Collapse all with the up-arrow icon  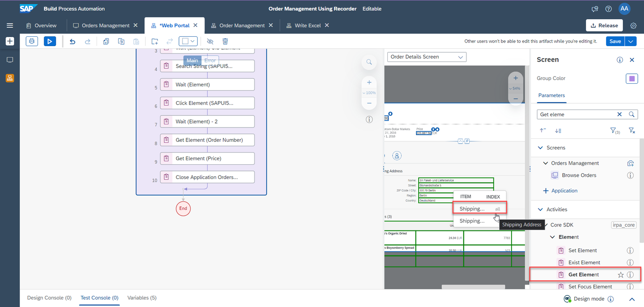543,130
